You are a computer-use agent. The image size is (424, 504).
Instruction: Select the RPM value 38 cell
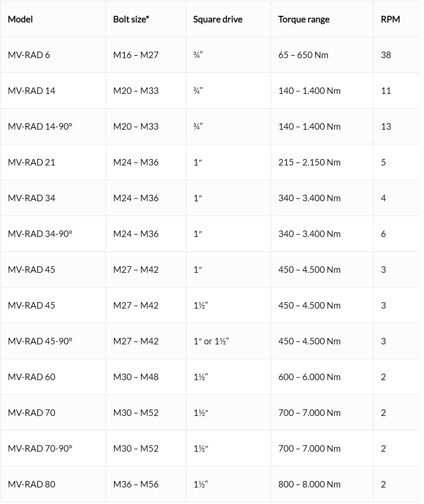coord(396,55)
